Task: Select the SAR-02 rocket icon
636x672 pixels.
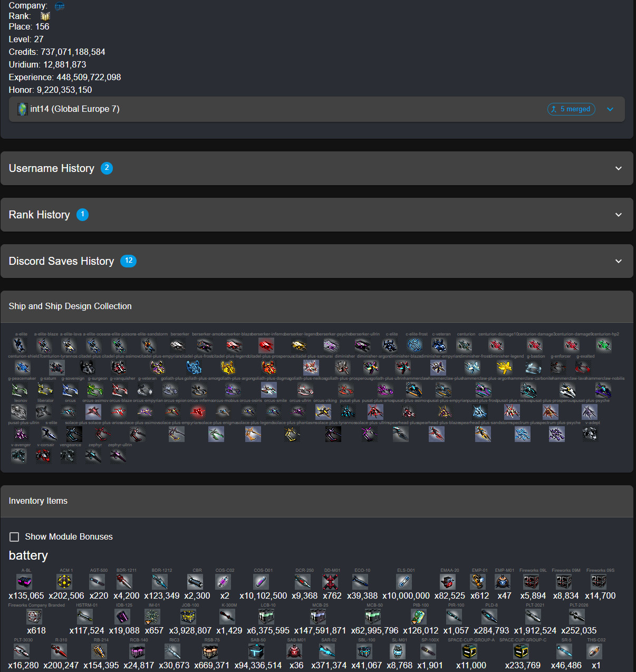Action: click(327, 651)
